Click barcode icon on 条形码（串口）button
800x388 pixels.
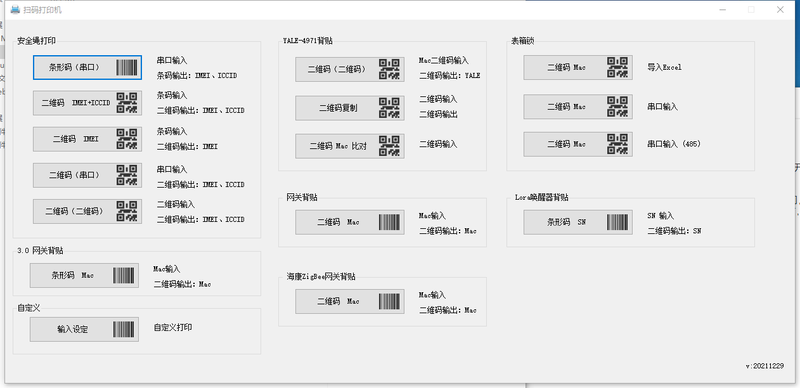coord(127,67)
